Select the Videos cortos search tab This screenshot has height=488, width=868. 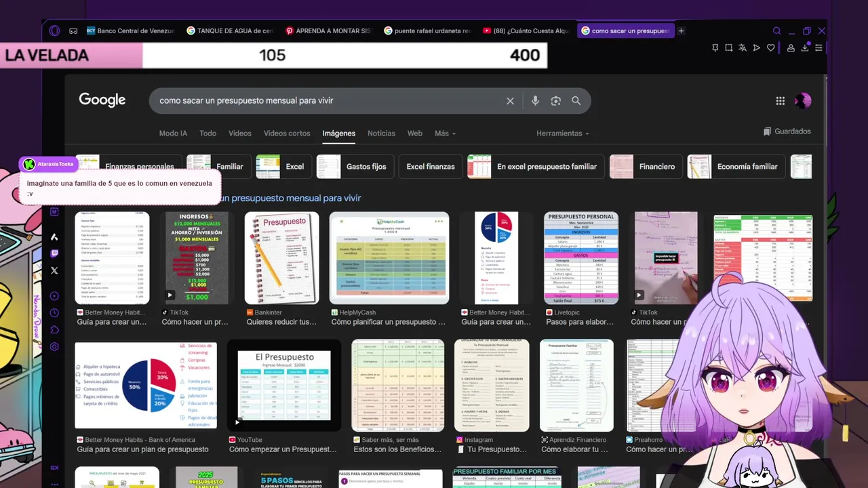point(287,134)
